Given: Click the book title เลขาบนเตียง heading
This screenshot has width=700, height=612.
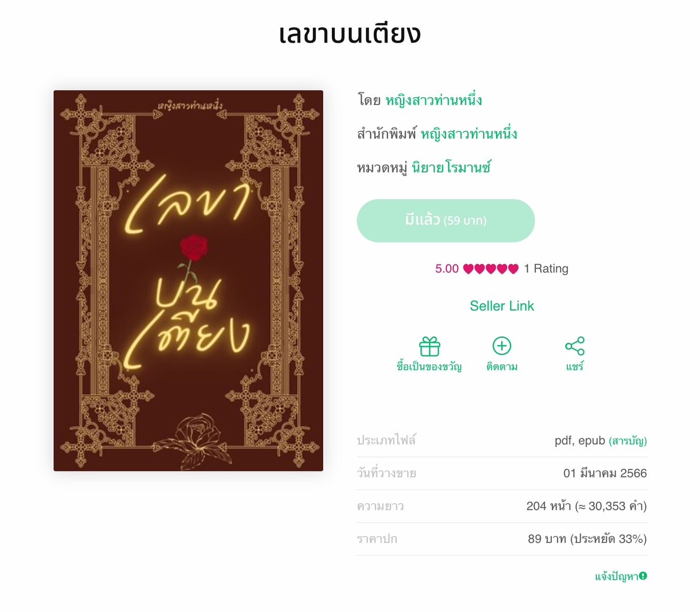Looking at the screenshot, I should (x=350, y=34).
